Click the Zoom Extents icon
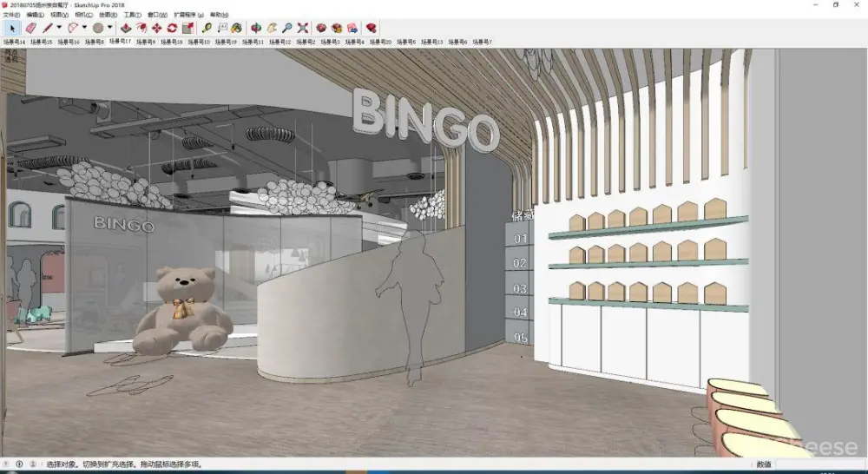 pyautogui.click(x=303, y=28)
